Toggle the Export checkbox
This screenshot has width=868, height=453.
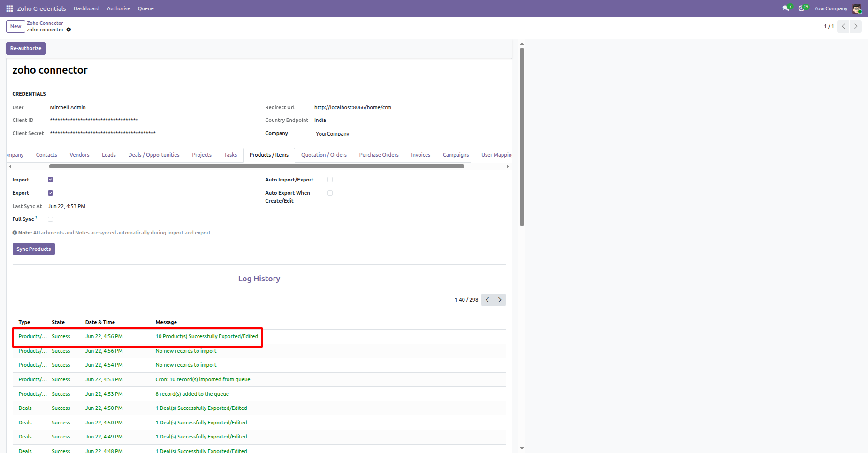51,193
